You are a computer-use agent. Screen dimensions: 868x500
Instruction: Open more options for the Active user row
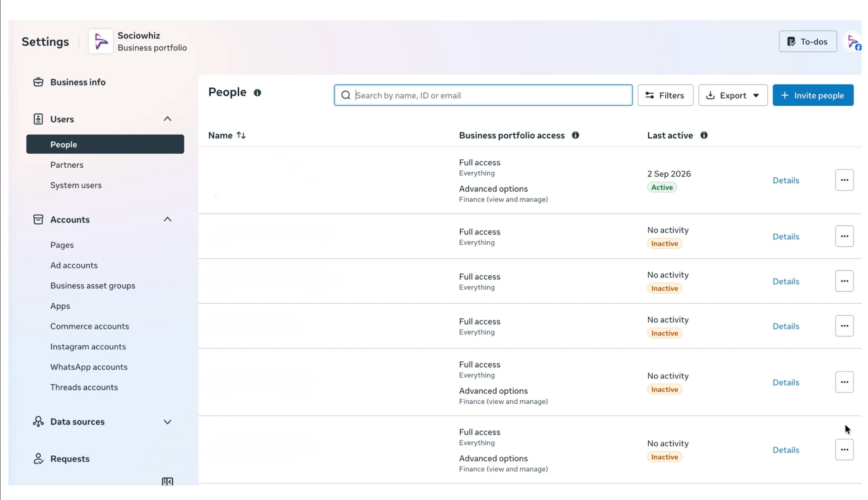844,180
